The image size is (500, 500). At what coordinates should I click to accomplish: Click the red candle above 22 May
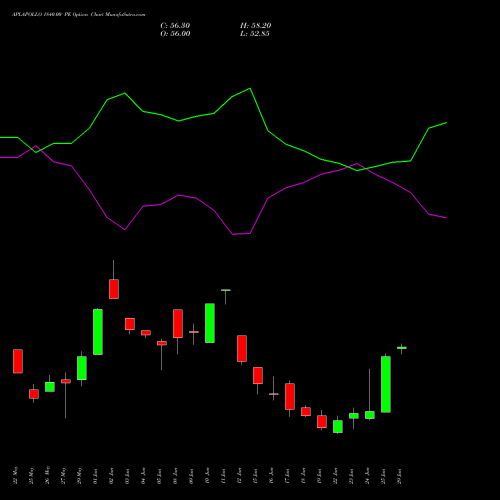pos(18,361)
